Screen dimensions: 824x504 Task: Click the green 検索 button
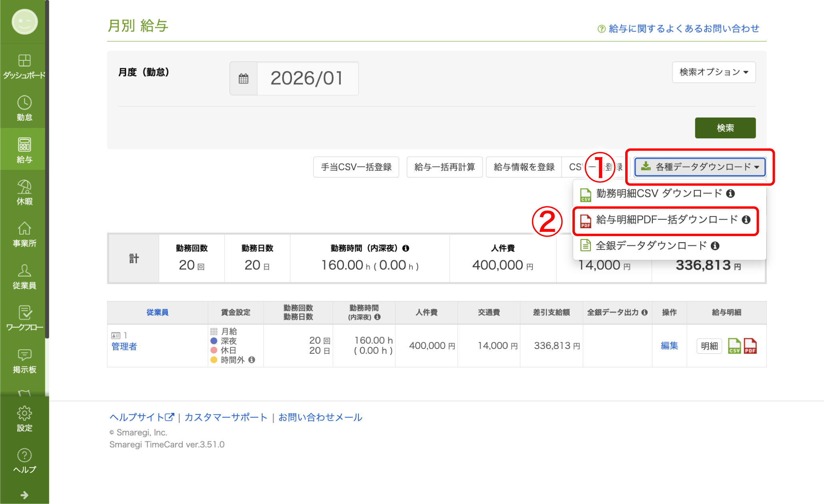[725, 128]
